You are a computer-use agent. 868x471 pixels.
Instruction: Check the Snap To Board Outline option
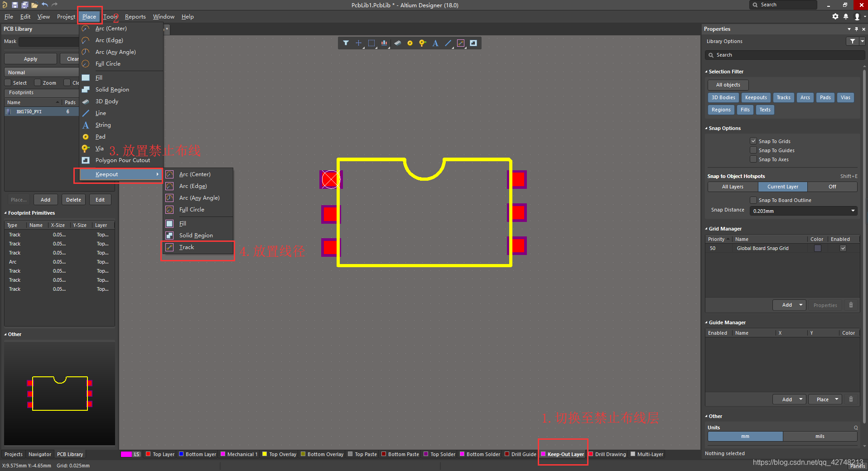753,200
